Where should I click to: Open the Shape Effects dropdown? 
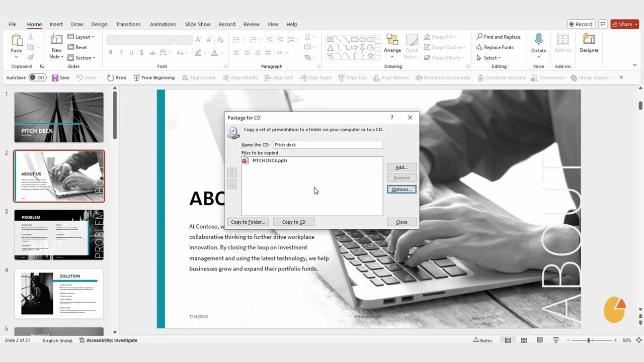(x=444, y=58)
